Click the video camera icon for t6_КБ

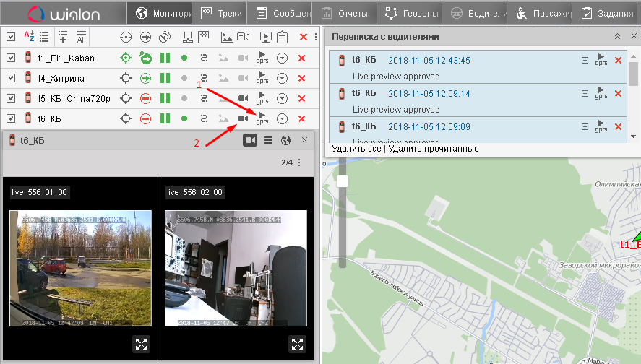(x=243, y=118)
